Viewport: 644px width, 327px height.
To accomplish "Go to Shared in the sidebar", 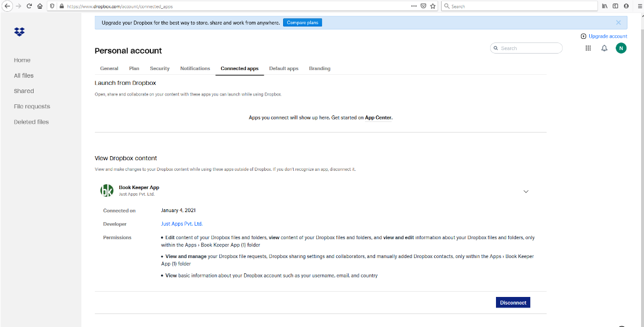I will click(x=24, y=91).
